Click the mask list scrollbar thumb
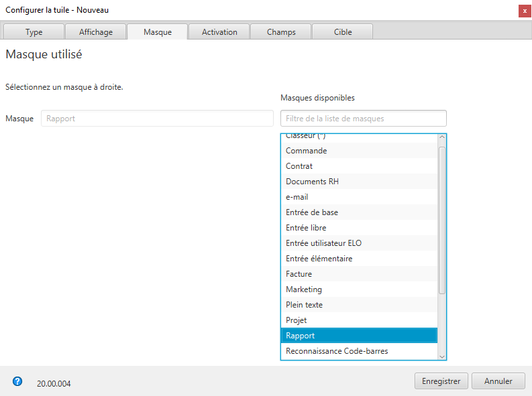 pyautogui.click(x=441, y=220)
